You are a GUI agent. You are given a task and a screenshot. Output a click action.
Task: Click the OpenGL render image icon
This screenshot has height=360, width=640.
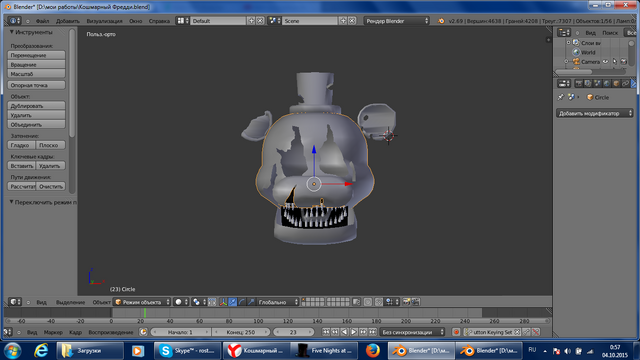[406, 302]
